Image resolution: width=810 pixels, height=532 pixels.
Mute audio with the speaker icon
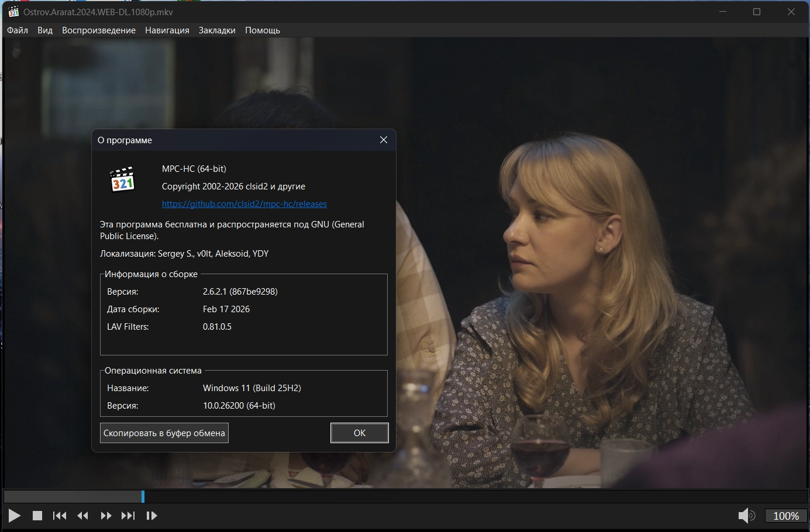tap(747, 516)
